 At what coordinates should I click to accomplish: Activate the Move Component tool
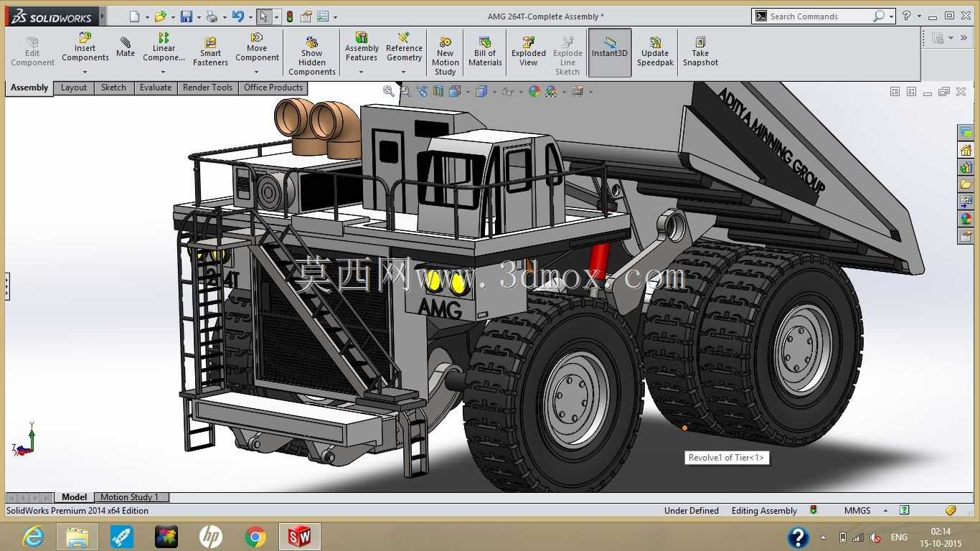coord(257,47)
